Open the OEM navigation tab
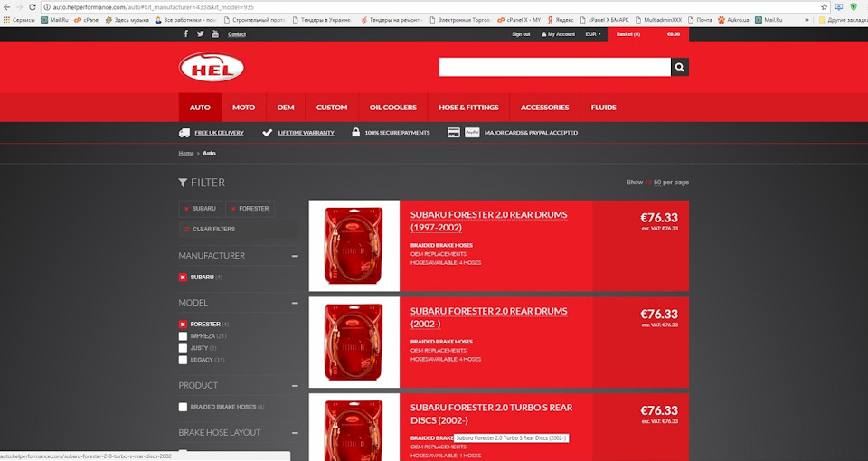868x461 pixels. (286, 108)
